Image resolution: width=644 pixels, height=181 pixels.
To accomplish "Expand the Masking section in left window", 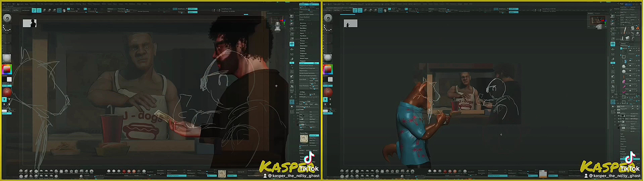I will [302, 48].
